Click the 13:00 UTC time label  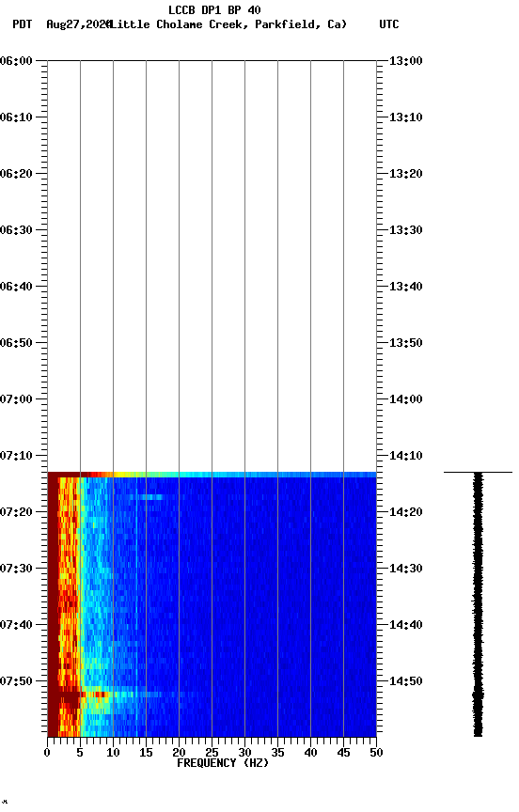coord(406,61)
